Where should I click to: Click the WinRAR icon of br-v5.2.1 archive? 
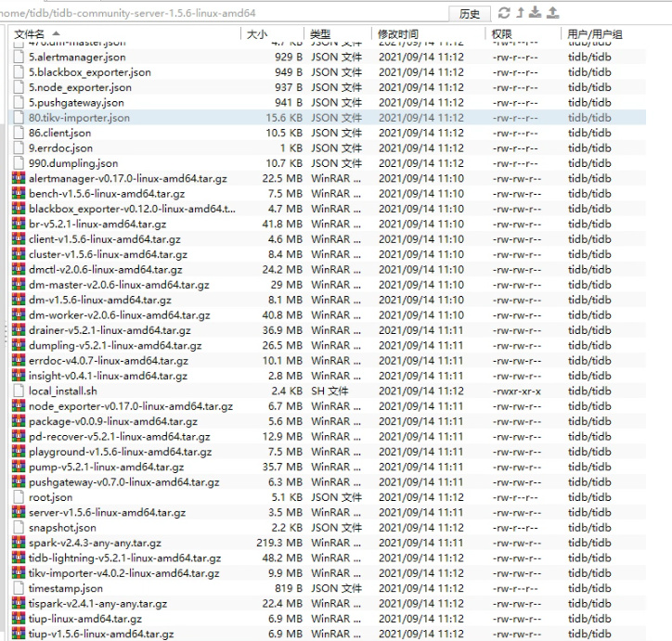pyautogui.click(x=19, y=224)
